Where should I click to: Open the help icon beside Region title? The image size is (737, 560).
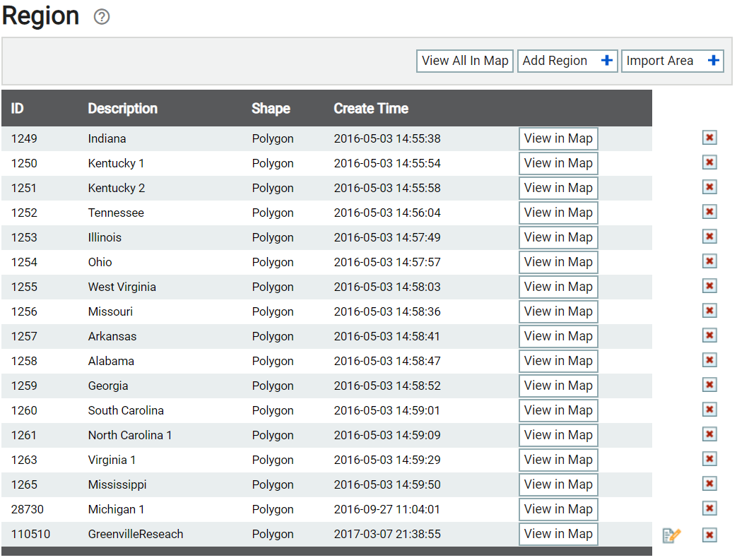click(x=102, y=17)
